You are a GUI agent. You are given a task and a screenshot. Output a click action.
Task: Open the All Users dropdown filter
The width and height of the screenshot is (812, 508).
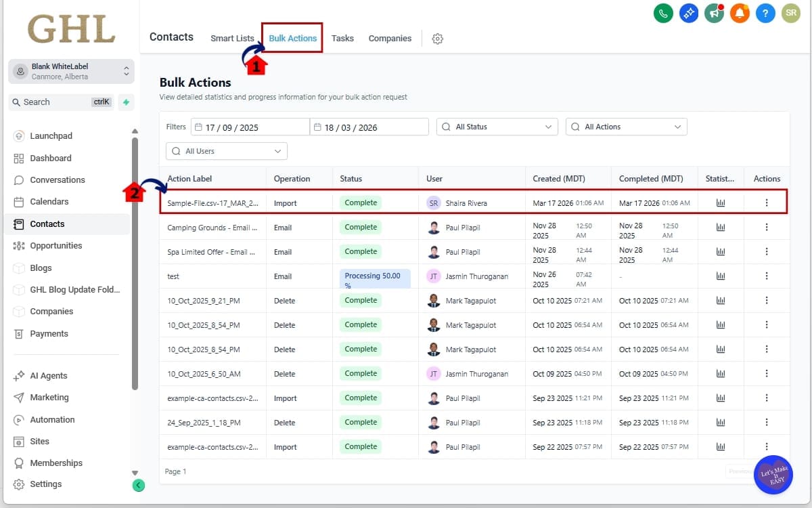pyautogui.click(x=226, y=151)
